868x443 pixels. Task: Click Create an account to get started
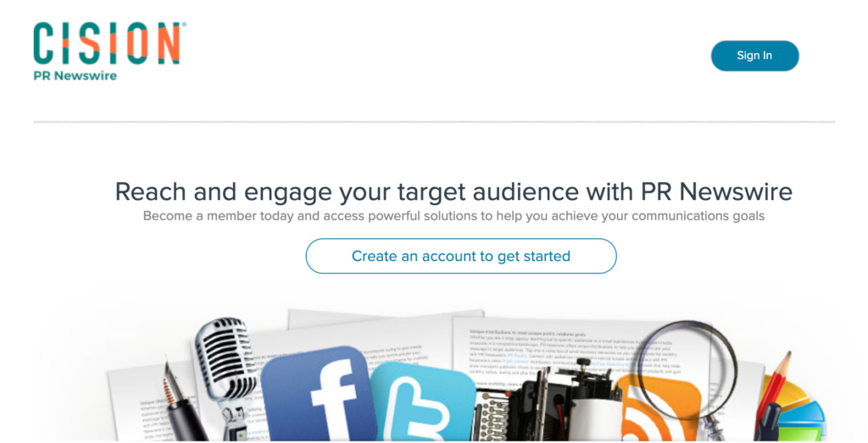[x=460, y=256]
